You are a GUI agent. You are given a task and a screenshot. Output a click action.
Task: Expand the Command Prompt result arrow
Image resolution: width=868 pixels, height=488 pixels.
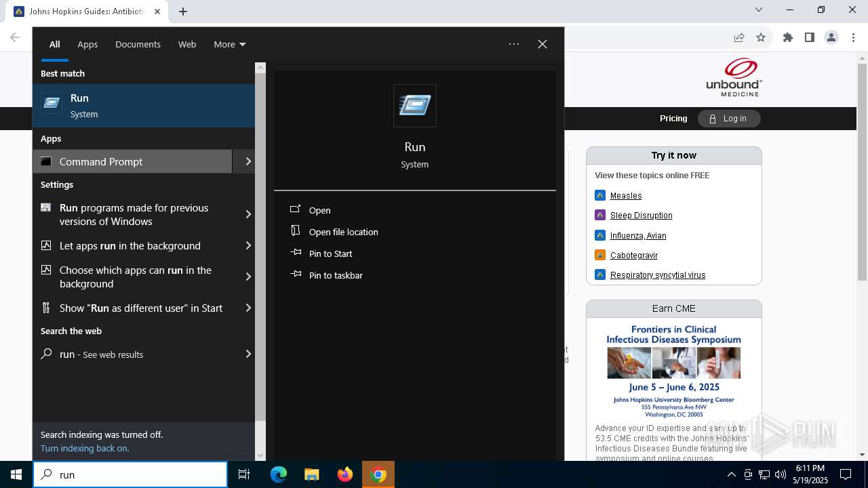(248, 161)
